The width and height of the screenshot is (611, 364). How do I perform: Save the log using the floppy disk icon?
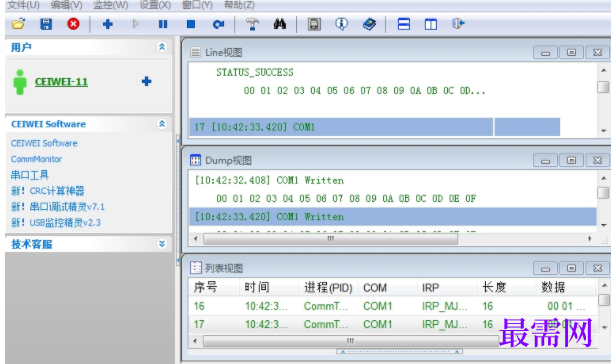pos(46,24)
